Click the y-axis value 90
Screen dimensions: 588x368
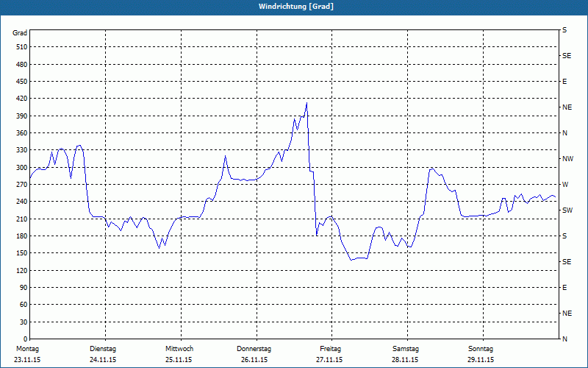point(24,288)
